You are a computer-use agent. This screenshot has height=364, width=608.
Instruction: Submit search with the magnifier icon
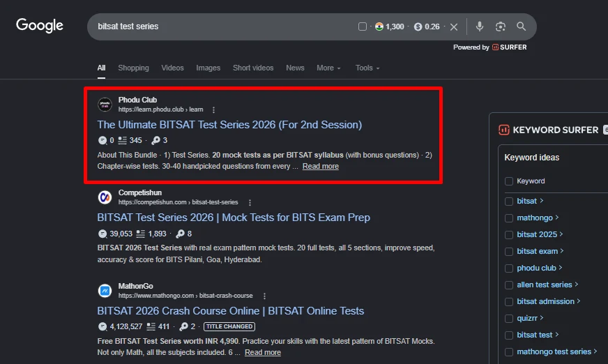(521, 26)
